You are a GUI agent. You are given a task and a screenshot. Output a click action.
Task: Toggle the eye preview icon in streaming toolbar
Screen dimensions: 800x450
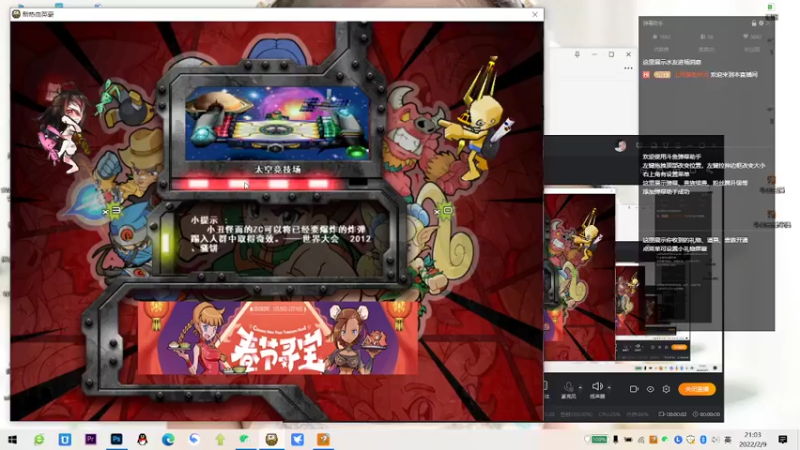pos(650,389)
